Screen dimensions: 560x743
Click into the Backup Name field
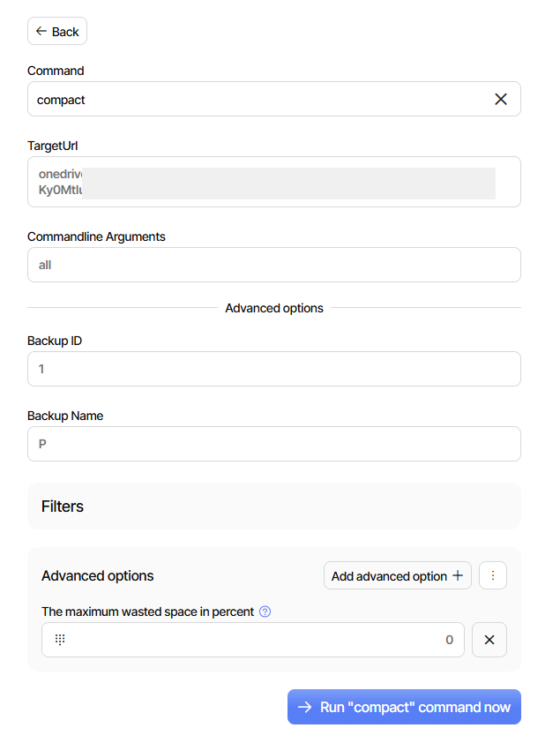(x=273, y=444)
